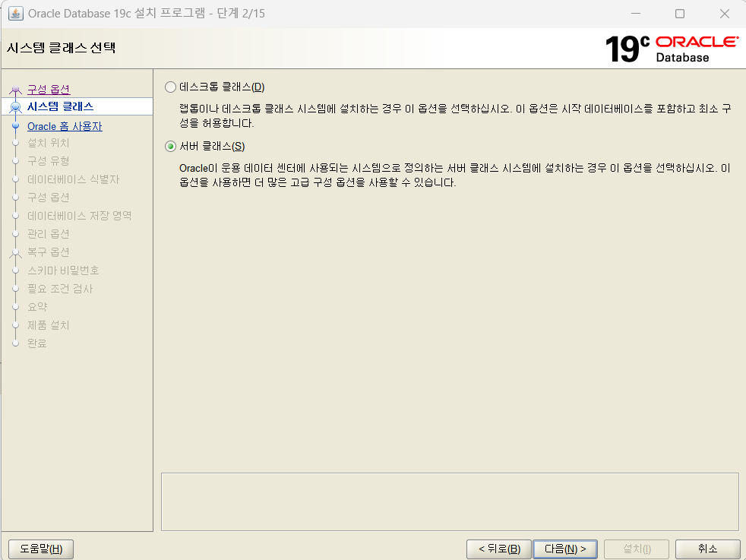Click the 데이터베이스 식별자 step text
The image size is (746, 560).
[73, 179]
